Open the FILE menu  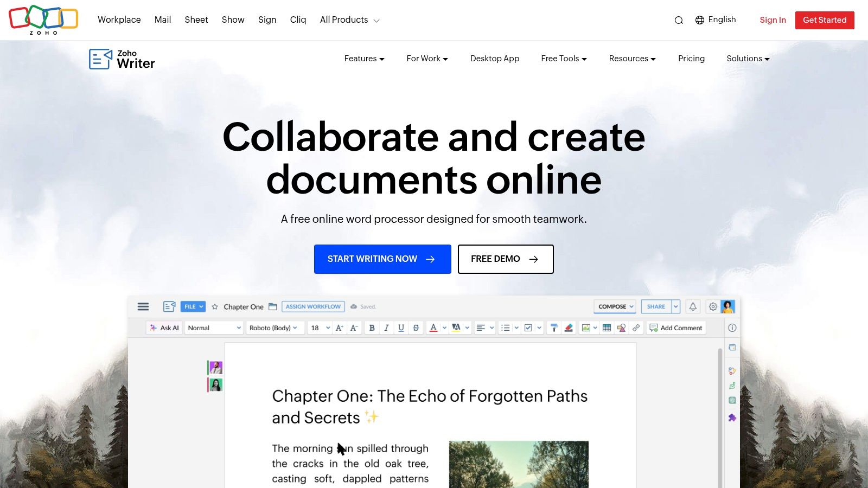click(x=193, y=306)
